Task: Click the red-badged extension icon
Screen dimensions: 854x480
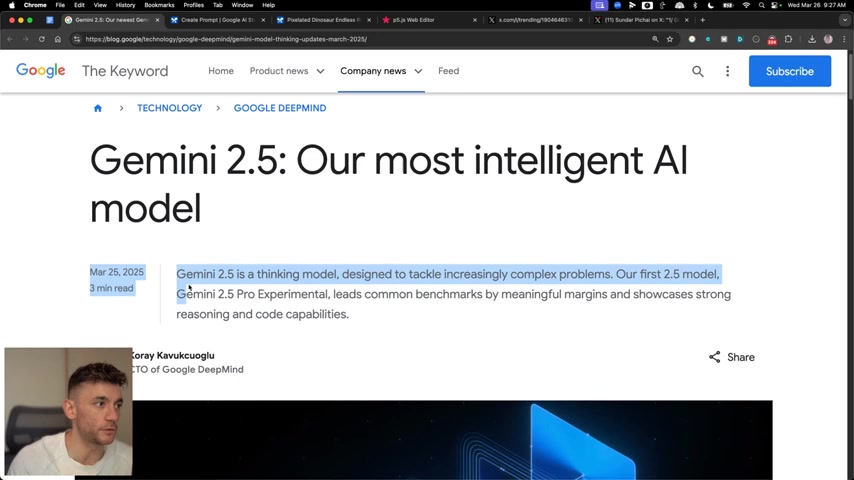Action: click(772, 40)
